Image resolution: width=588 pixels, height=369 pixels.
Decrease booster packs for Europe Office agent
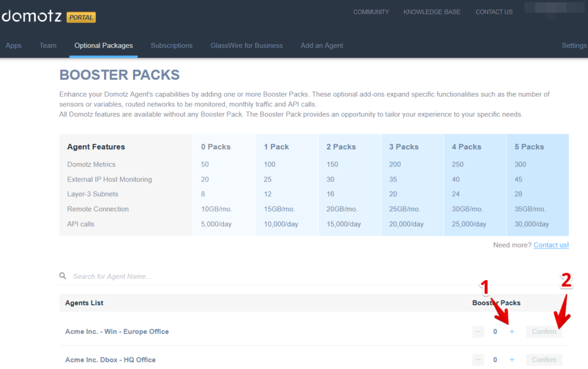[x=478, y=332]
